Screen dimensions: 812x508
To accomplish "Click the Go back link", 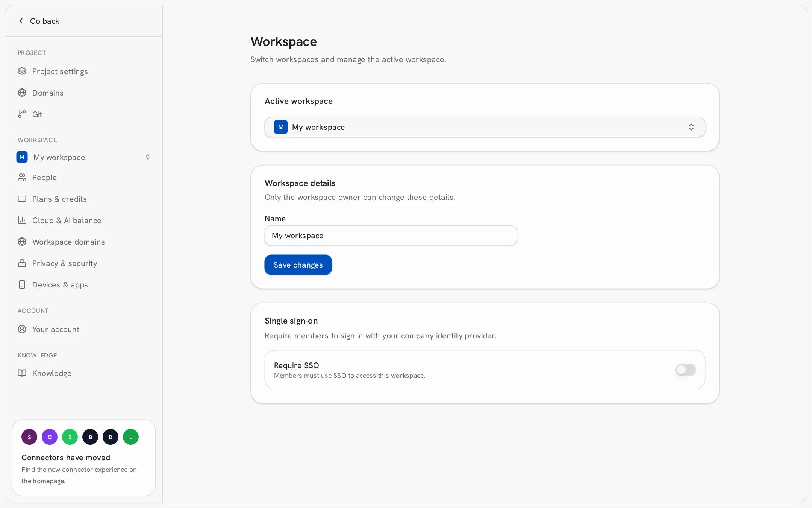I will (39, 21).
